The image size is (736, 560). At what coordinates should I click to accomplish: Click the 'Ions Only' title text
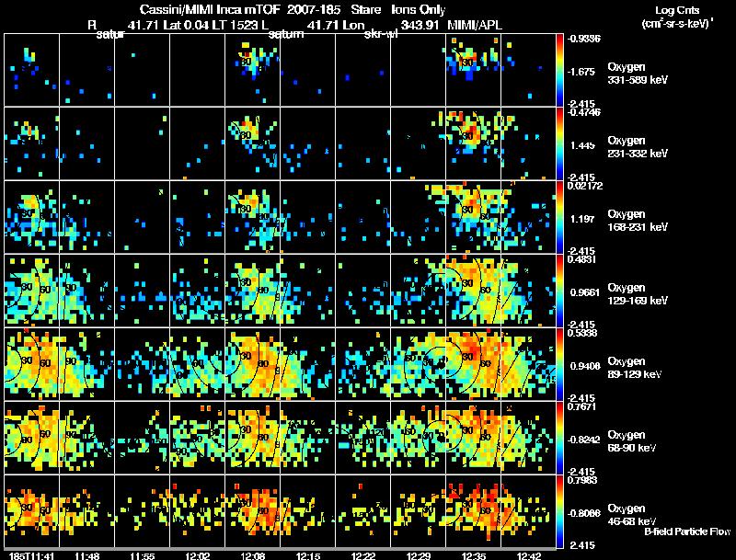click(x=419, y=10)
